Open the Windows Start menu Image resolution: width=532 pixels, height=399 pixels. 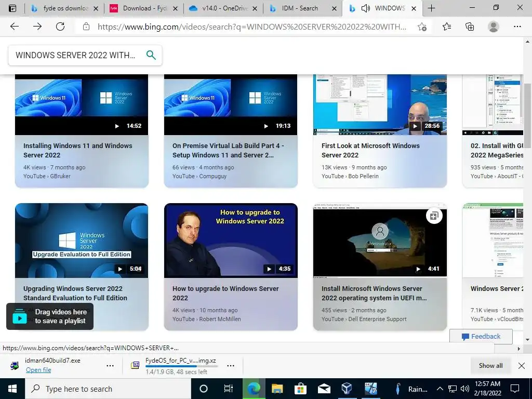12,389
